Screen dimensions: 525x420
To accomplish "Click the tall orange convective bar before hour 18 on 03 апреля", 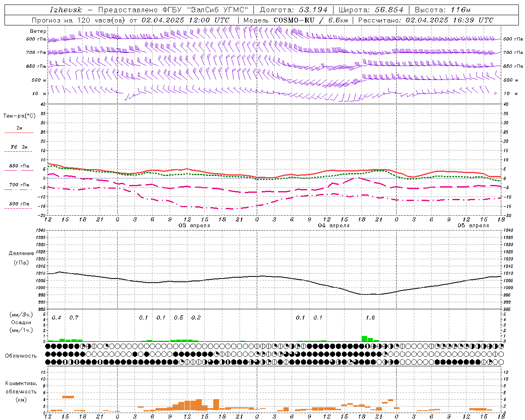I will (216, 404).
